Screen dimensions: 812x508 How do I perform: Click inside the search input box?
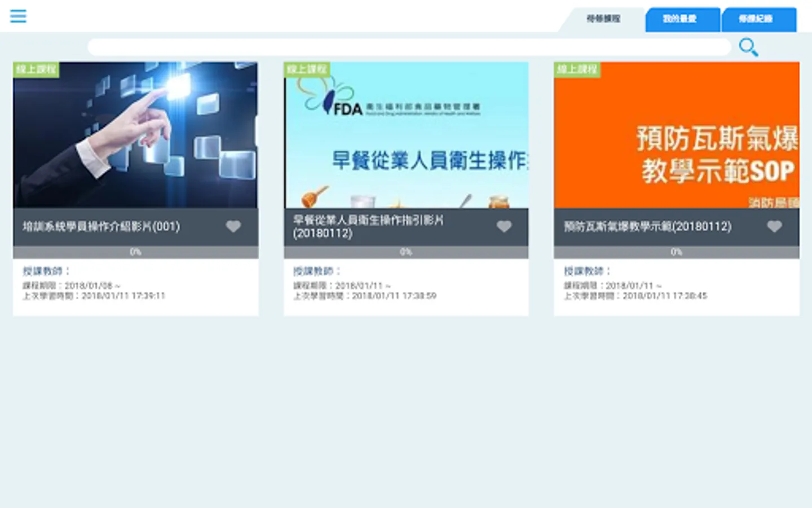coord(406,47)
